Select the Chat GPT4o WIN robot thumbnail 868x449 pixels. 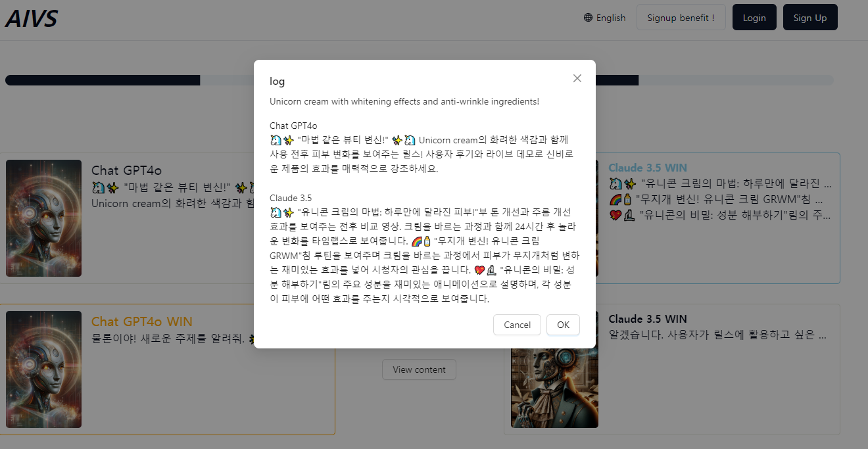pyautogui.click(x=44, y=369)
